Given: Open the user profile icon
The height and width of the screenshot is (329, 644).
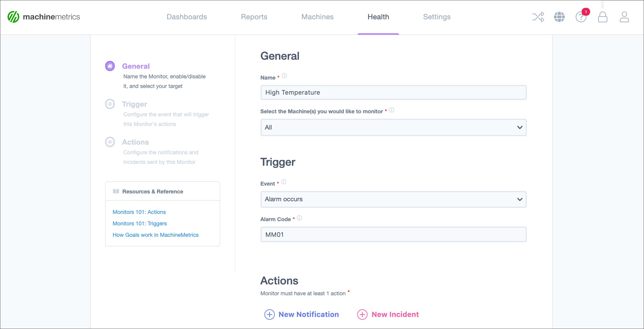Looking at the screenshot, I should [624, 17].
